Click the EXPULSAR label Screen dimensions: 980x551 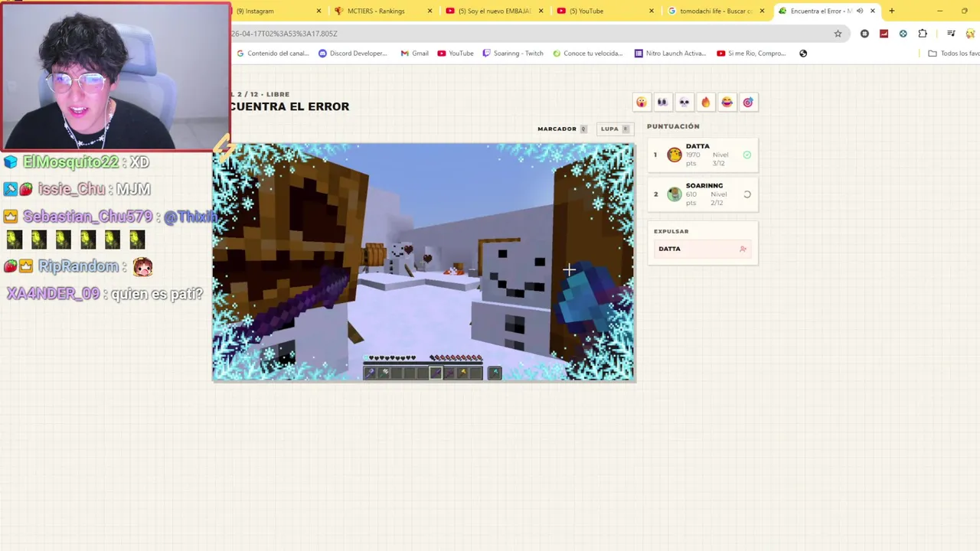(x=671, y=231)
